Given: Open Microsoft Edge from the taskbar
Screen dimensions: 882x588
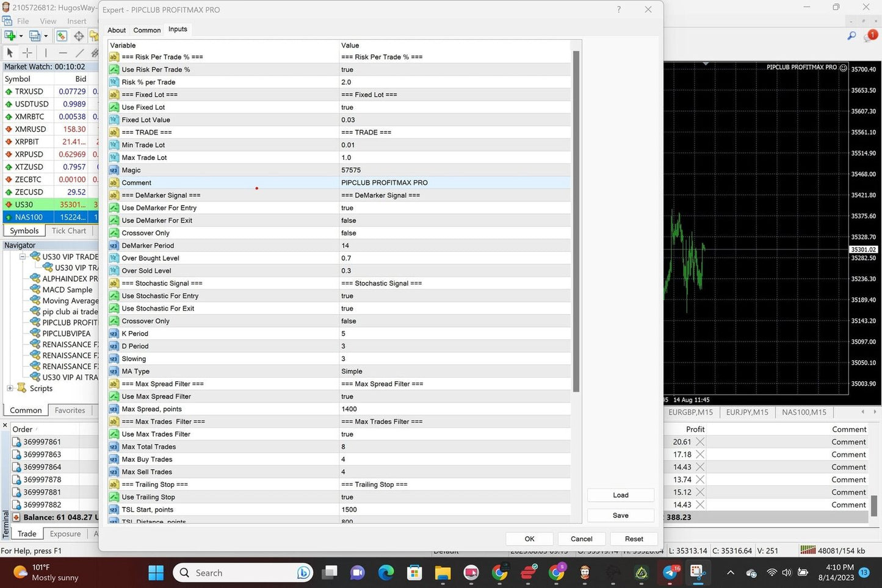Looking at the screenshot, I should pos(386,573).
